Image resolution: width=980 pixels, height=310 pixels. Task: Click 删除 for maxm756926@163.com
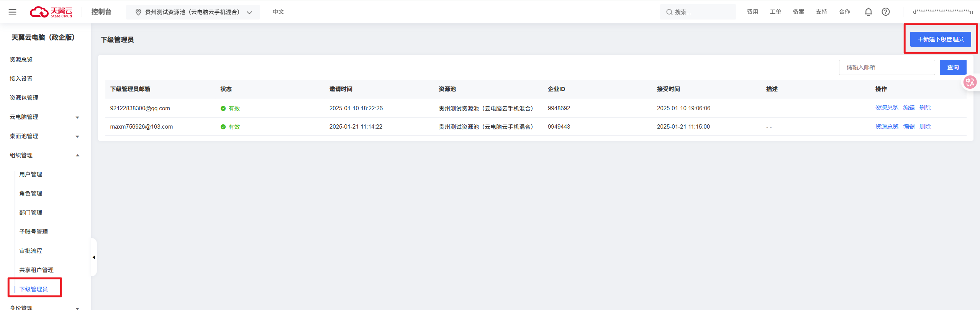925,127
